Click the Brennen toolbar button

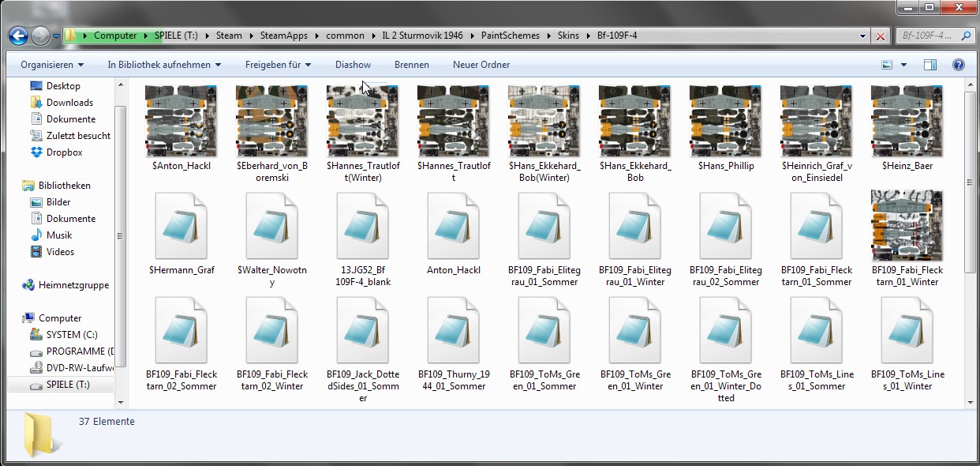412,65
